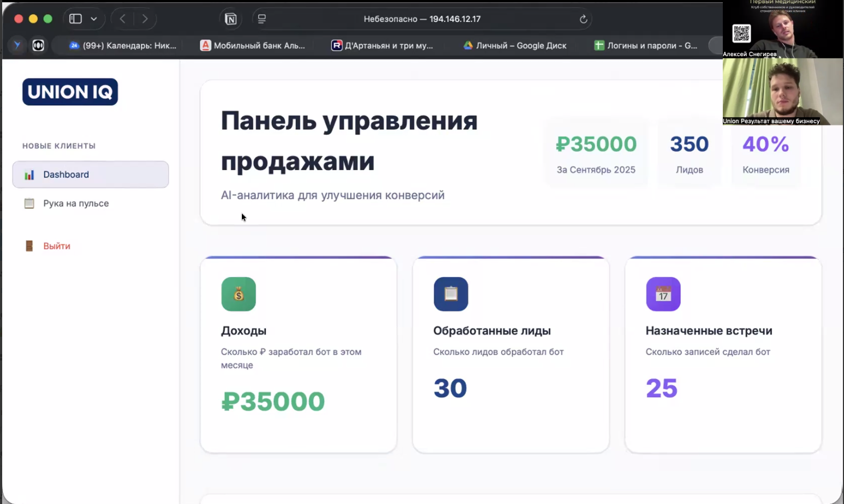Reload the page with the refresh icon
Viewport: 844px width, 504px height.
tap(583, 19)
